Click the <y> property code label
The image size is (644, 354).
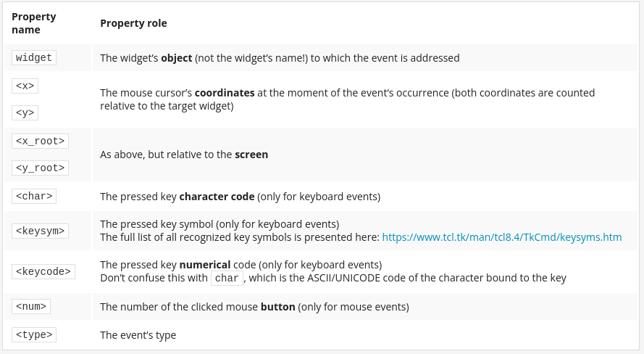point(25,112)
